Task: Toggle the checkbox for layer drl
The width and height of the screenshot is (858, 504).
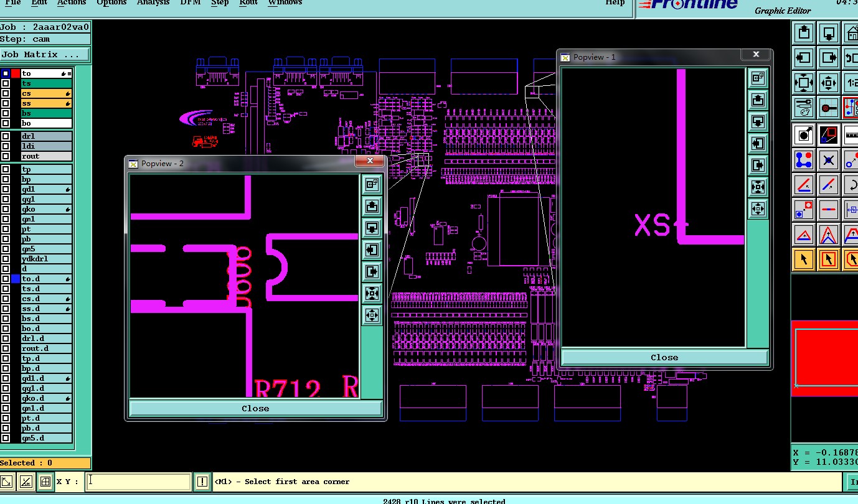Action: [x=6, y=136]
